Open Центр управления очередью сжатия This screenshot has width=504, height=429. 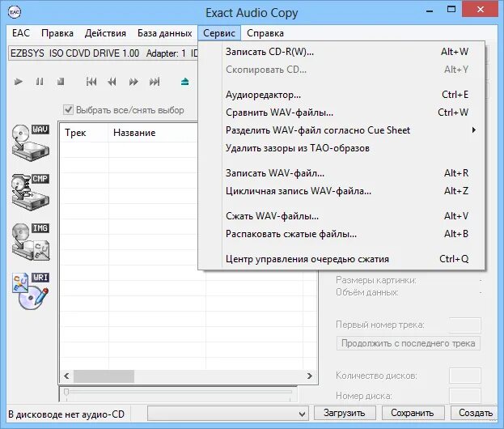[x=341, y=259]
